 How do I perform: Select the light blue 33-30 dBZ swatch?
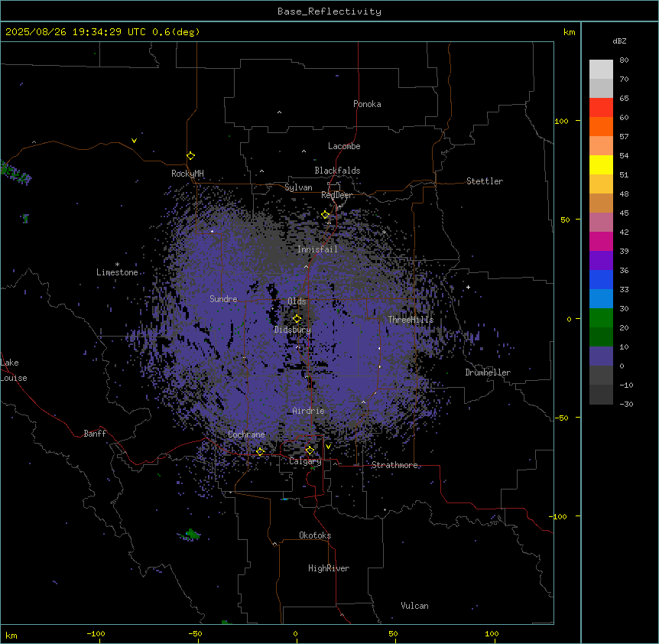[601, 299]
